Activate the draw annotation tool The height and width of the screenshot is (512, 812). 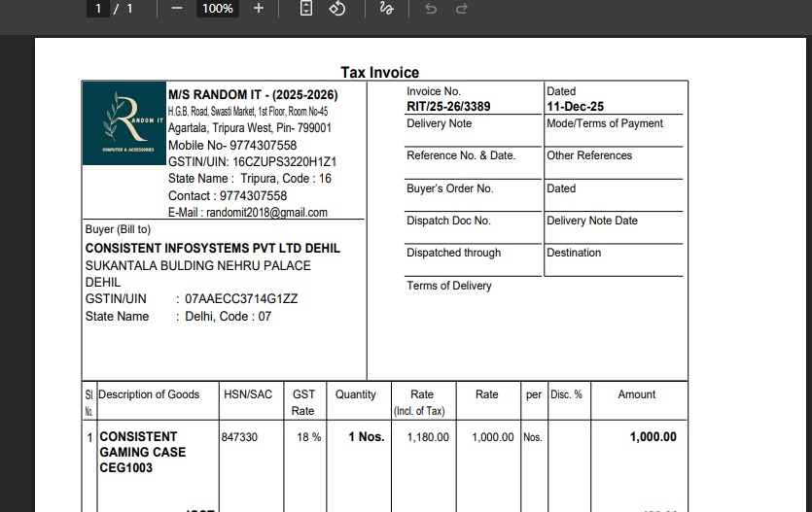click(x=386, y=9)
